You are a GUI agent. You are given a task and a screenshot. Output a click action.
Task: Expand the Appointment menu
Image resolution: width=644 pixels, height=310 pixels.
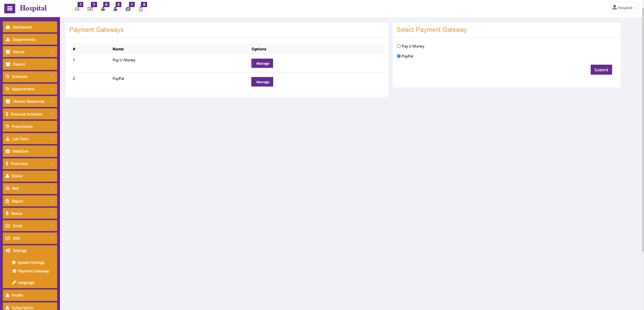tap(30, 89)
